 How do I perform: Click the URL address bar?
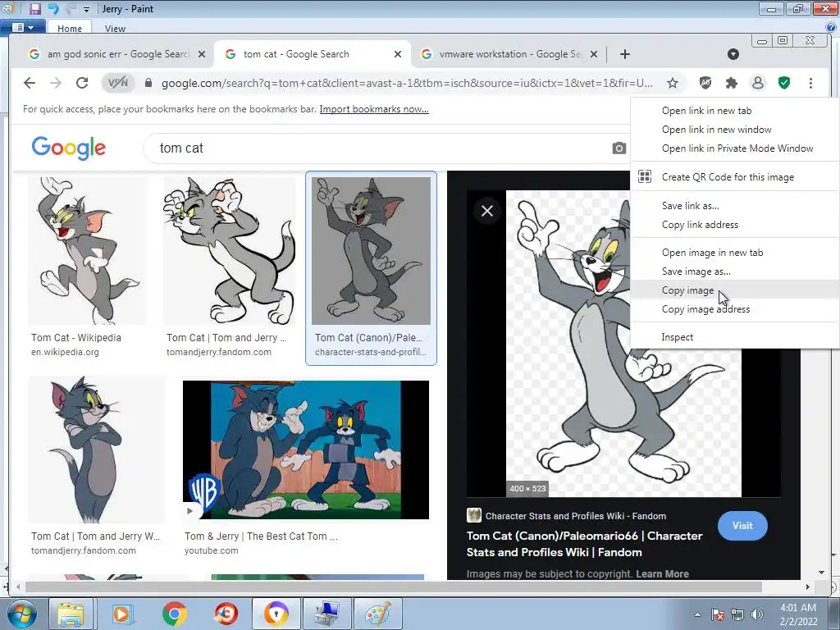407,83
